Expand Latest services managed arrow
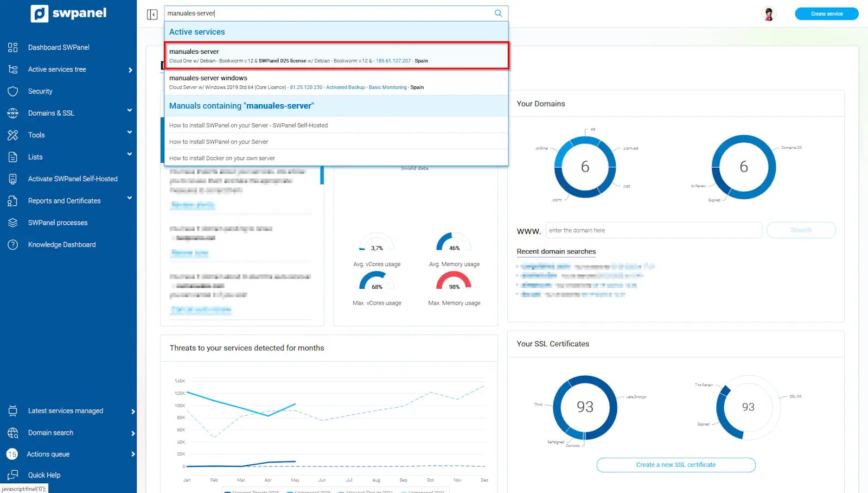 click(133, 412)
